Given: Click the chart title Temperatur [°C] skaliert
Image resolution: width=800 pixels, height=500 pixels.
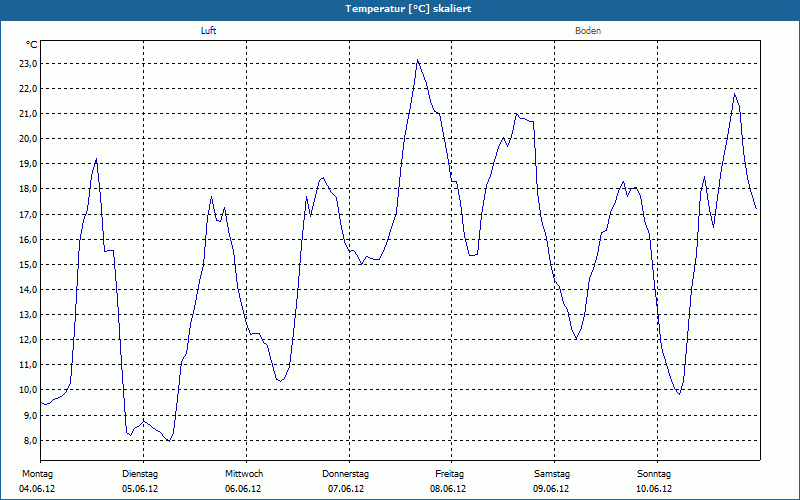Looking at the screenshot, I should [x=408, y=9].
